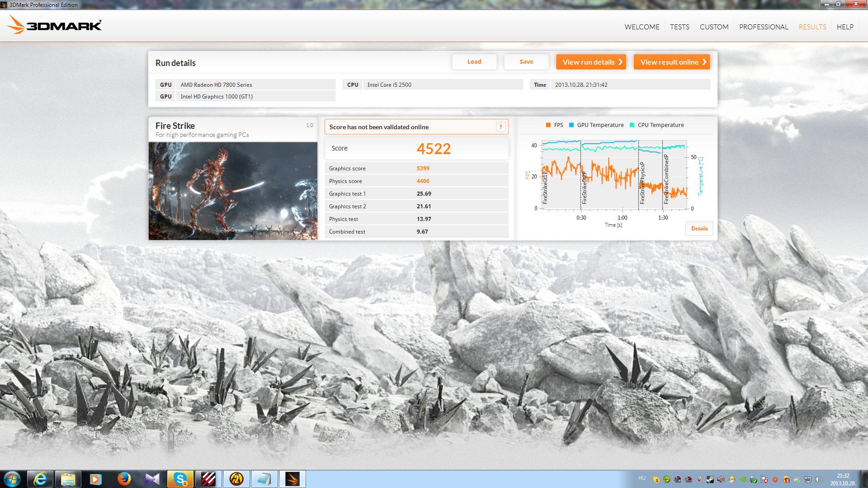Open system volume tray icon

[x=818, y=479]
